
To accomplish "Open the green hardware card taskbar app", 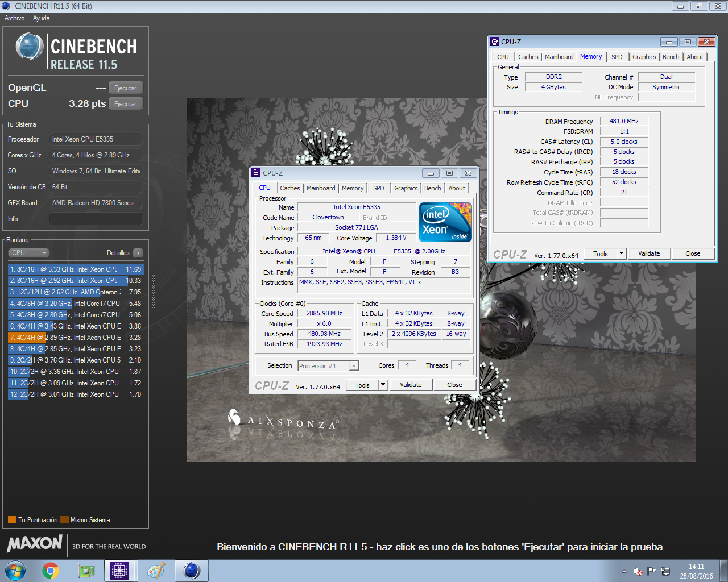I will click(x=86, y=571).
